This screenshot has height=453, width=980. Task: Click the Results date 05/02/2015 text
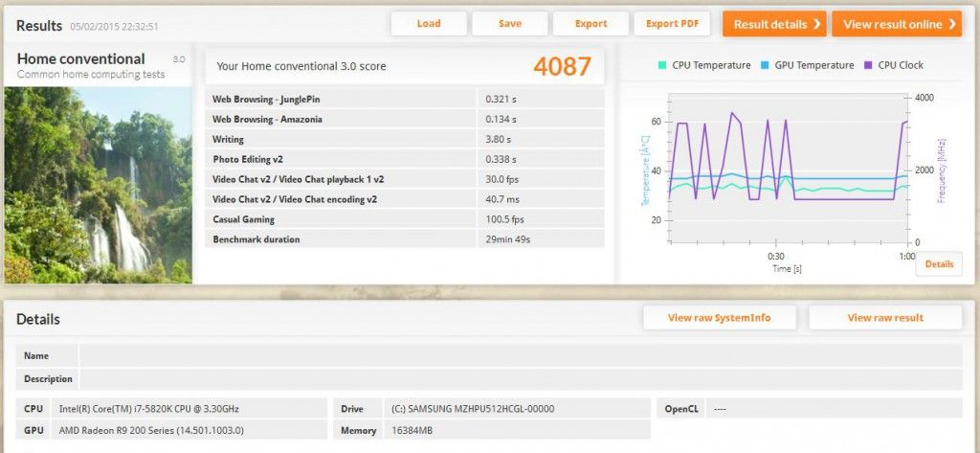pyautogui.click(x=114, y=27)
